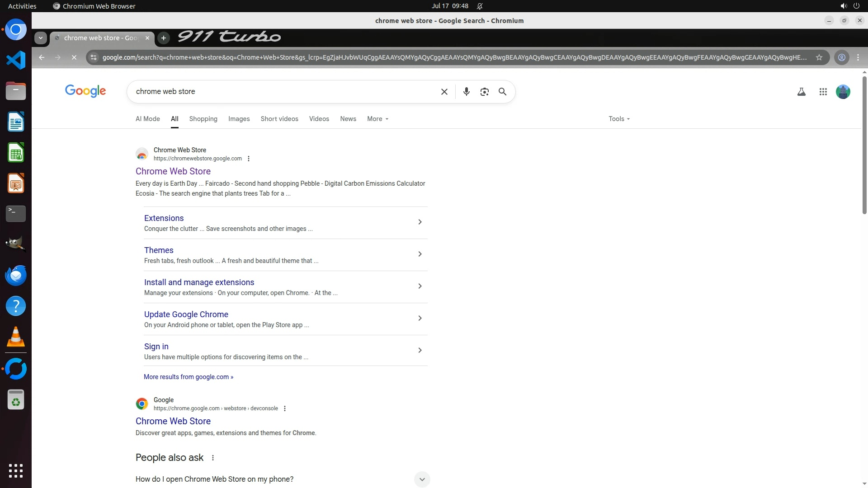Open search by image camera icon

coord(484,92)
